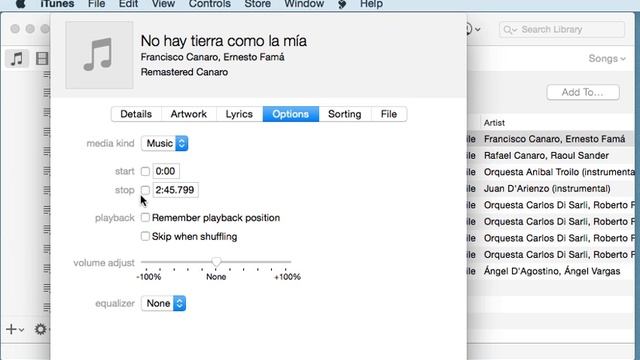
Task: Click the start time field
Action: 166,171
